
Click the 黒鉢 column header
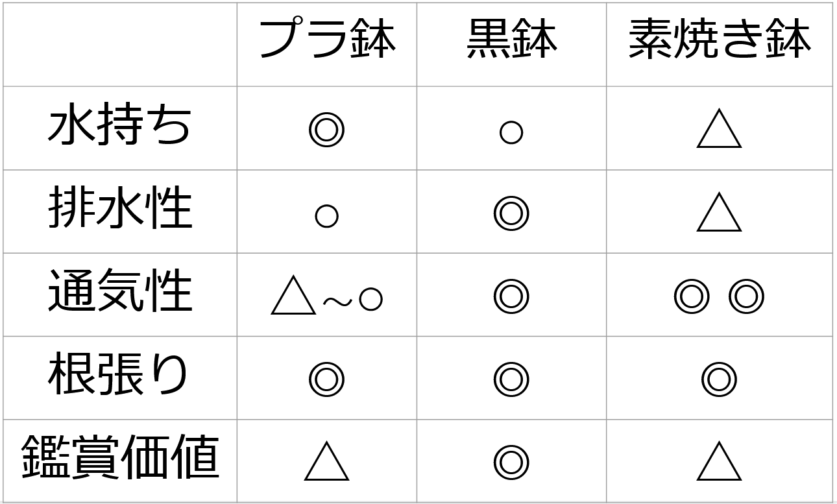(511, 40)
